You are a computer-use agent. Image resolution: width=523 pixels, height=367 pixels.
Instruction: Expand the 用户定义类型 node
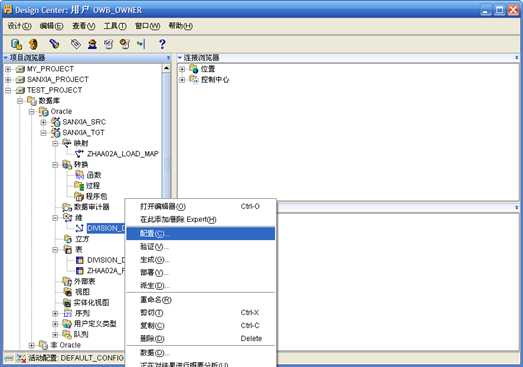pyautogui.click(x=55, y=324)
